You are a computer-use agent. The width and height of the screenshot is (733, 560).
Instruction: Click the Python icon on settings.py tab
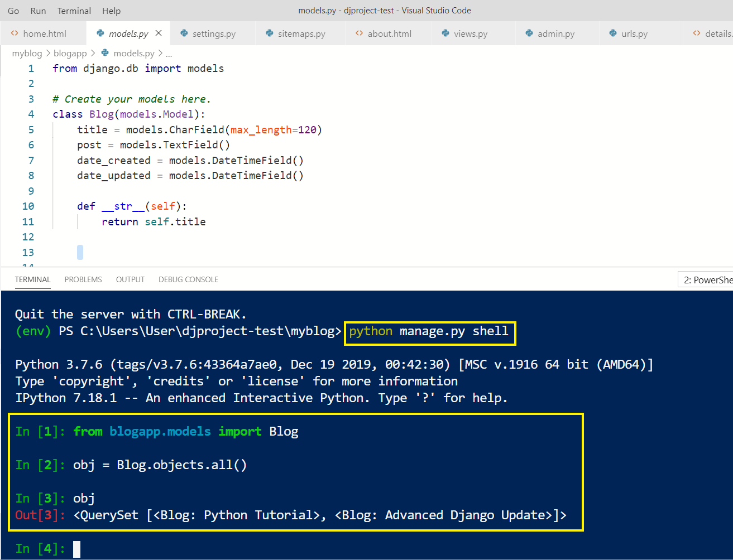point(184,33)
